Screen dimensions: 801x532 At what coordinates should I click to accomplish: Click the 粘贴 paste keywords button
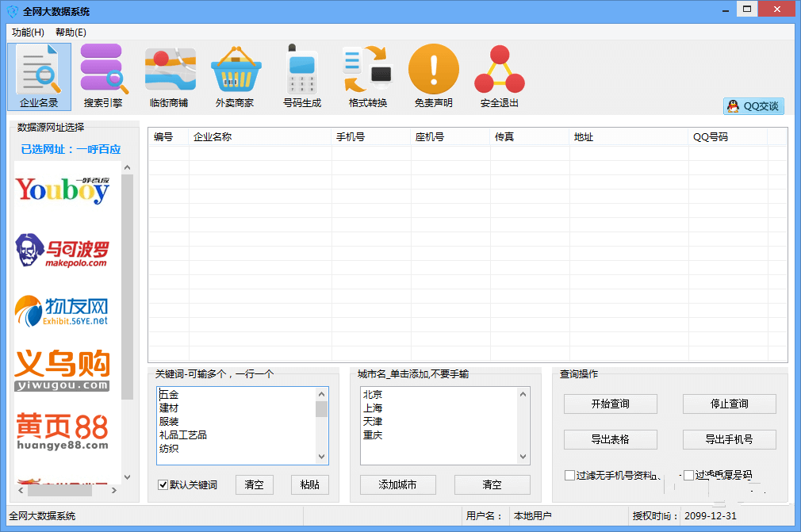tap(310, 484)
